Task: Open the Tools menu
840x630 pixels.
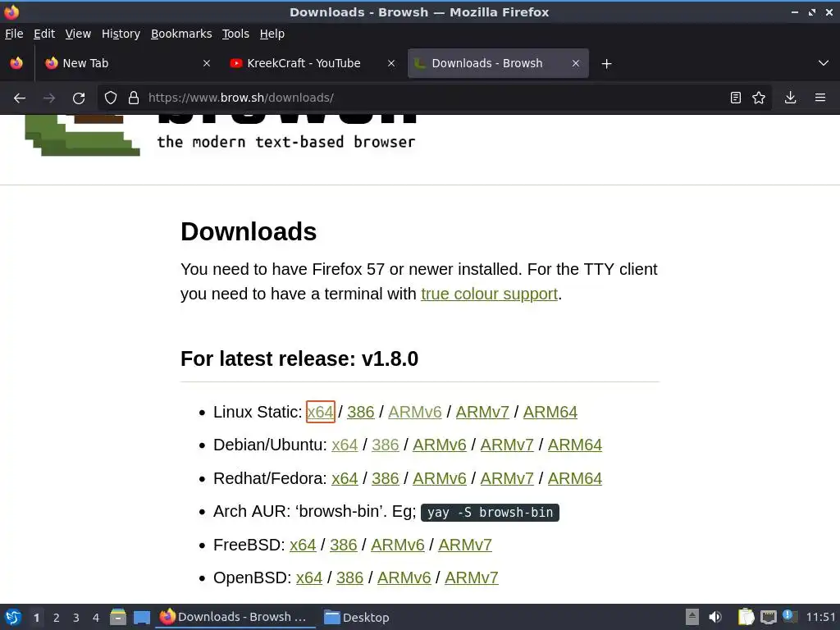Action: (235, 34)
